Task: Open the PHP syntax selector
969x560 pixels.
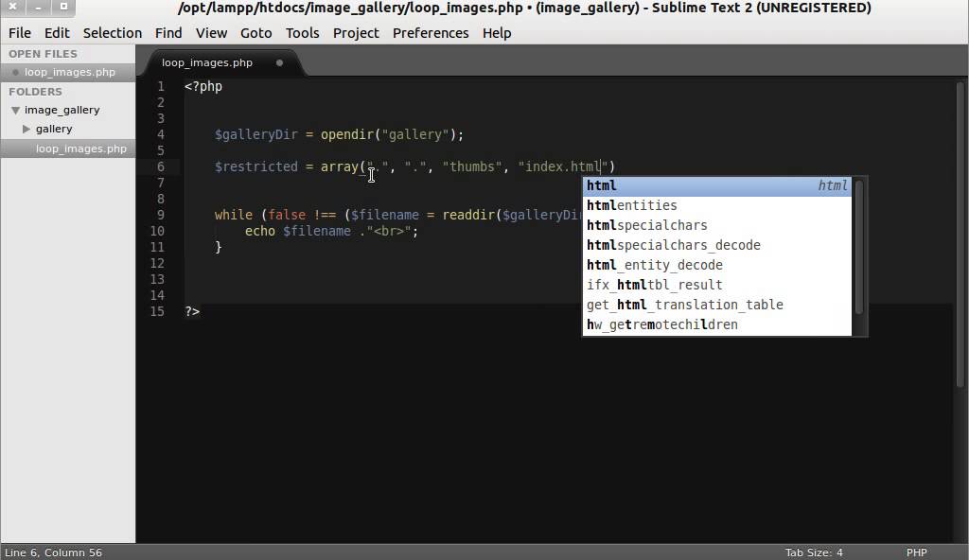Action: (x=916, y=552)
